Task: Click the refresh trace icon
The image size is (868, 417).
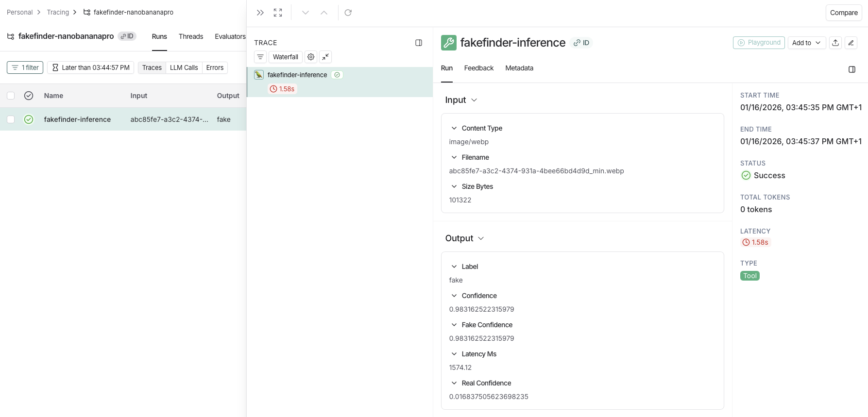Action: point(348,13)
